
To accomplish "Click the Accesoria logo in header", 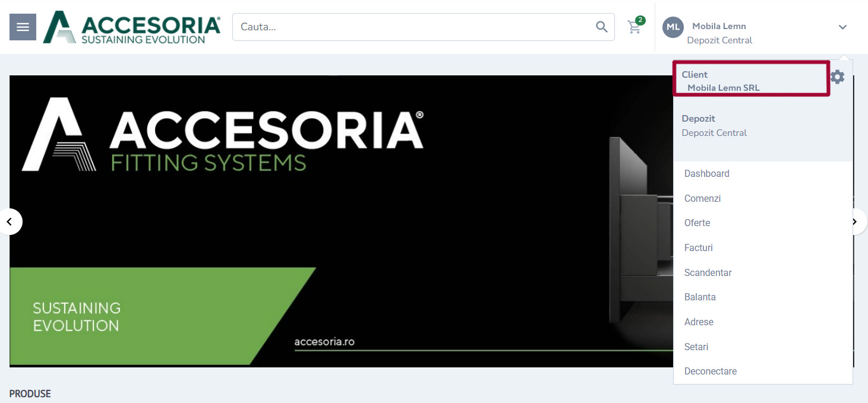I will [x=132, y=27].
